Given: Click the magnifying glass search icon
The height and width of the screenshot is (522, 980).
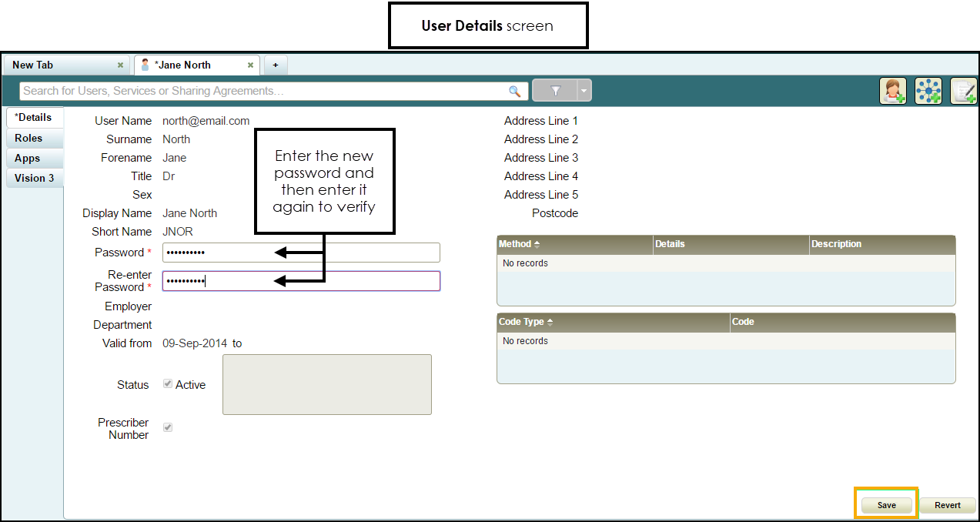Looking at the screenshot, I should [515, 91].
